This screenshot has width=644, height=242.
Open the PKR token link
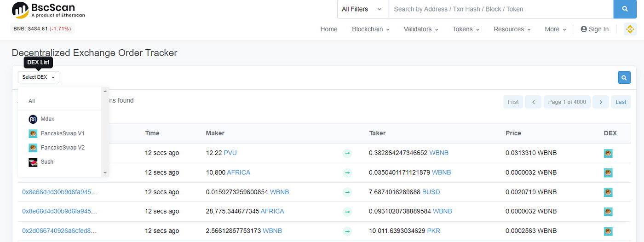click(434, 231)
